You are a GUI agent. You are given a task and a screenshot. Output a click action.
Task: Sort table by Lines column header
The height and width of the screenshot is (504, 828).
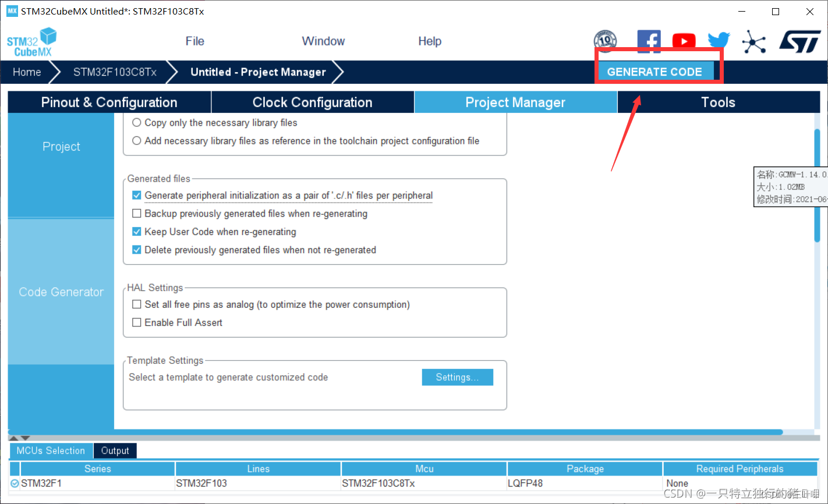pos(258,468)
